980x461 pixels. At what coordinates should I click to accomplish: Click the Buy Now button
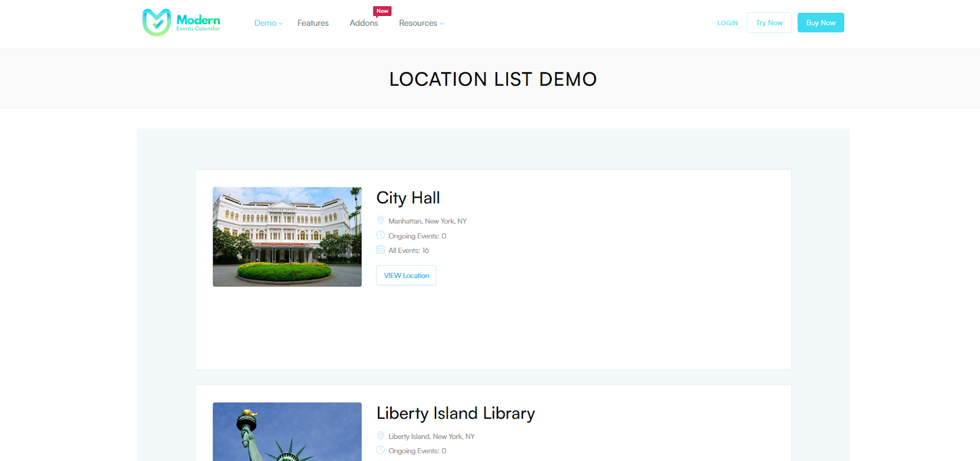pyautogui.click(x=821, y=23)
